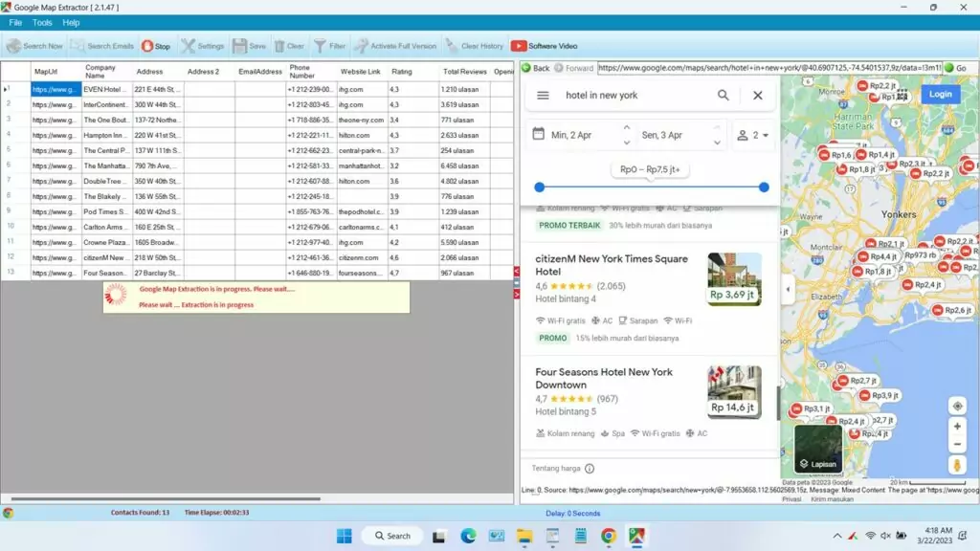
Task: Decrease check-out date Sen, 3 Apr
Action: (x=717, y=143)
